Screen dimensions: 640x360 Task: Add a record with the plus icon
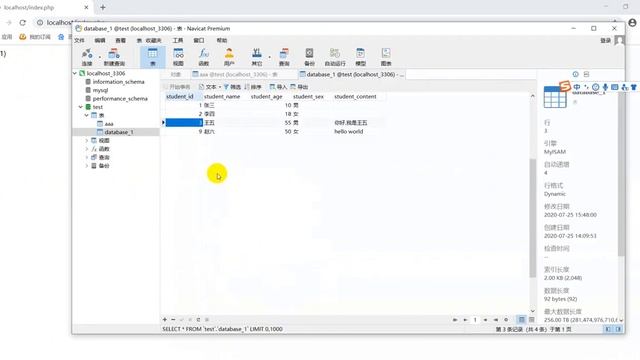(164, 320)
